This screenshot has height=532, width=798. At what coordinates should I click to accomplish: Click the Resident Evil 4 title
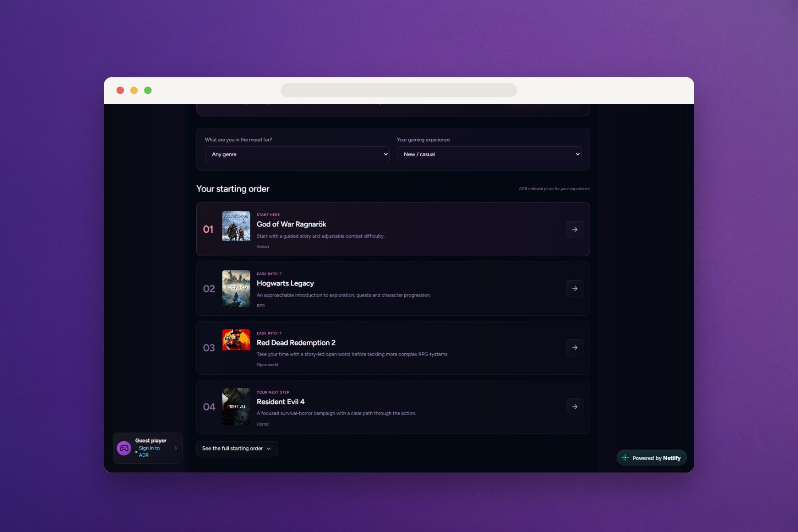point(281,402)
